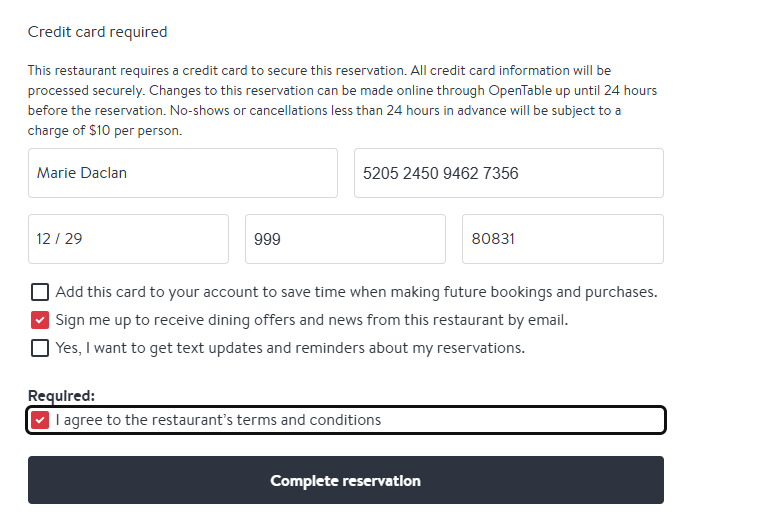
Task: Focus the security code field containing 999
Action: (345, 239)
